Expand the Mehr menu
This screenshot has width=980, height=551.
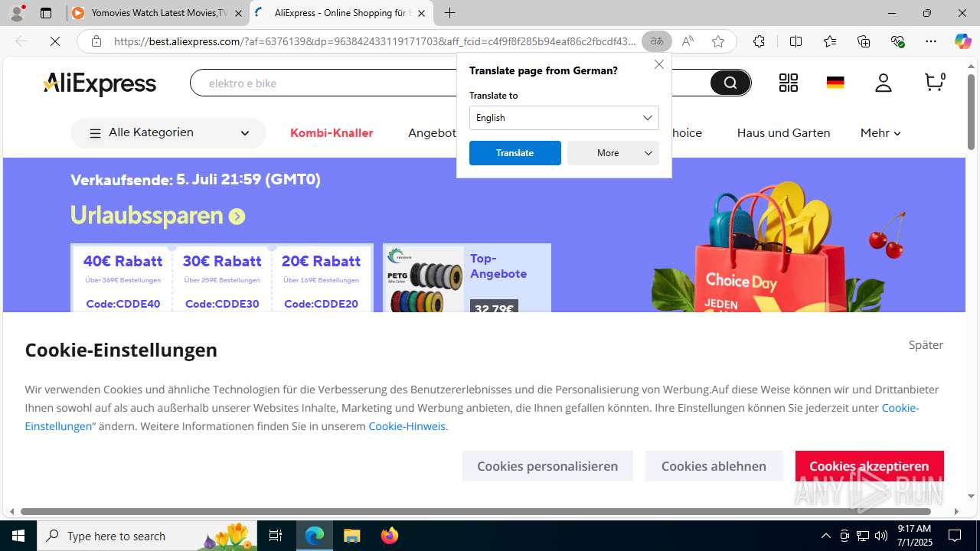click(880, 133)
